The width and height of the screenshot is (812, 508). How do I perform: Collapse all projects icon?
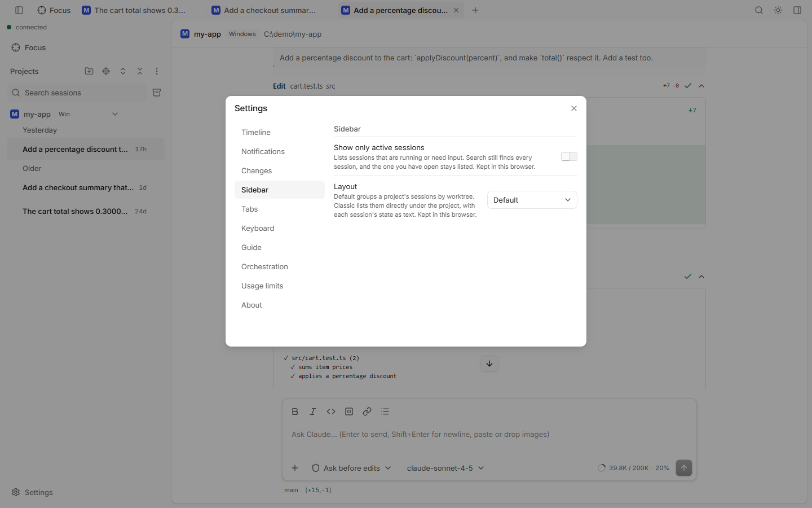coord(140,71)
